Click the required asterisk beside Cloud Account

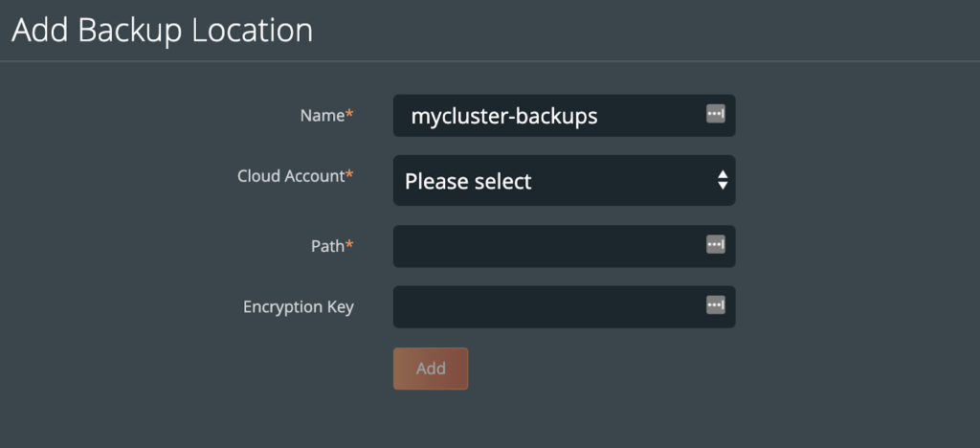[349, 176]
